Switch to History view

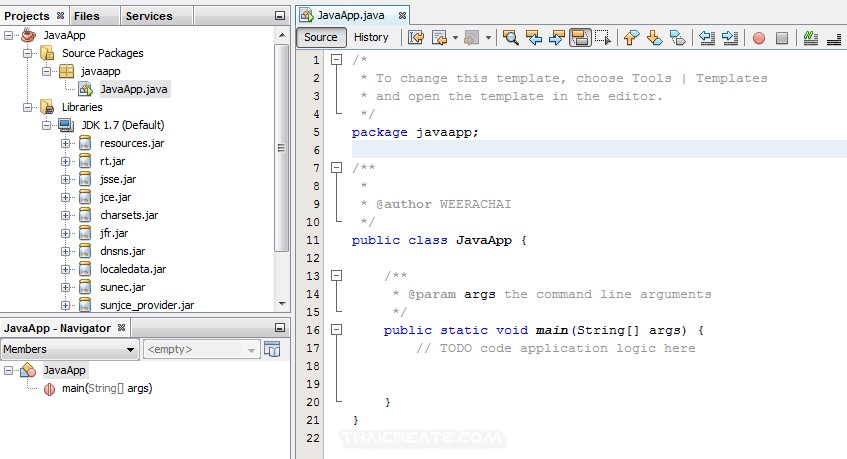click(371, 37)
